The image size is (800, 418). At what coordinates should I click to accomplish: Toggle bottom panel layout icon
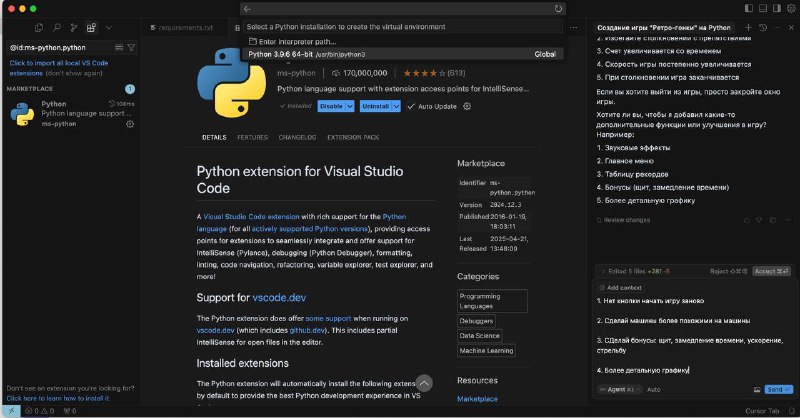pyautogui.click(x=763, y=8)
